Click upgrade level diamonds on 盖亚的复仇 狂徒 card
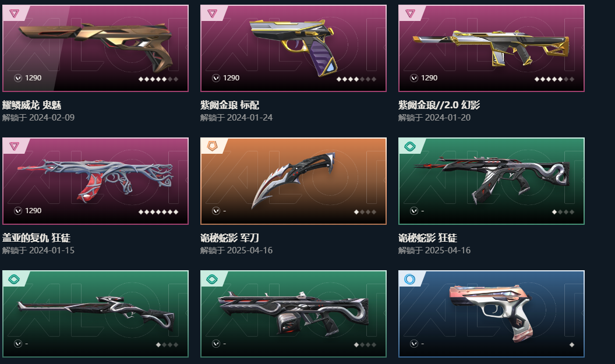 coord(158,212)
